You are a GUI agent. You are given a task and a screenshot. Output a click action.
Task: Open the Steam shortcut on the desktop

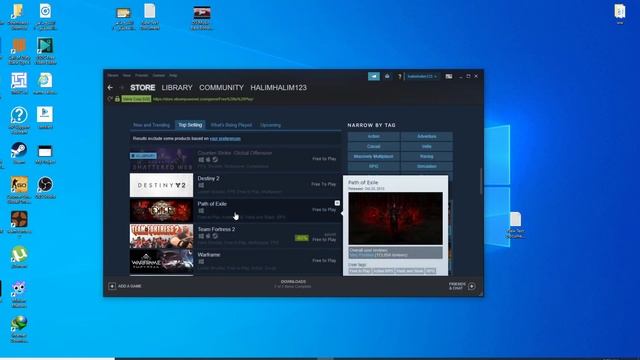tap(19, 153)
